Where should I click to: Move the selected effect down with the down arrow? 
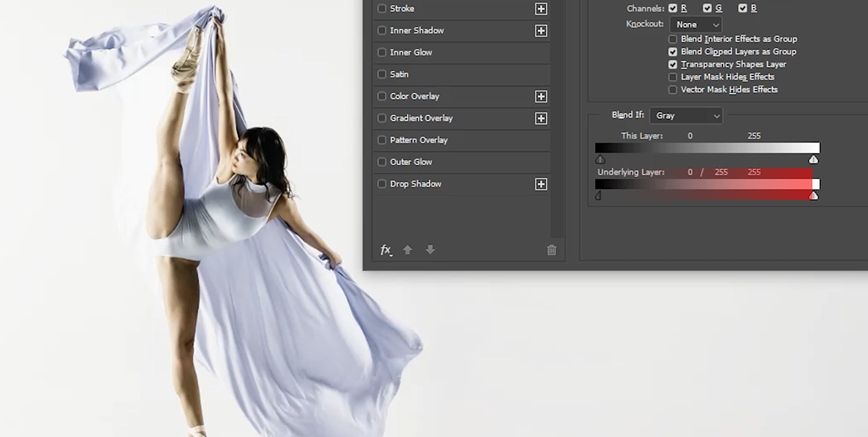pyautogui.click(x=430, y=249)
